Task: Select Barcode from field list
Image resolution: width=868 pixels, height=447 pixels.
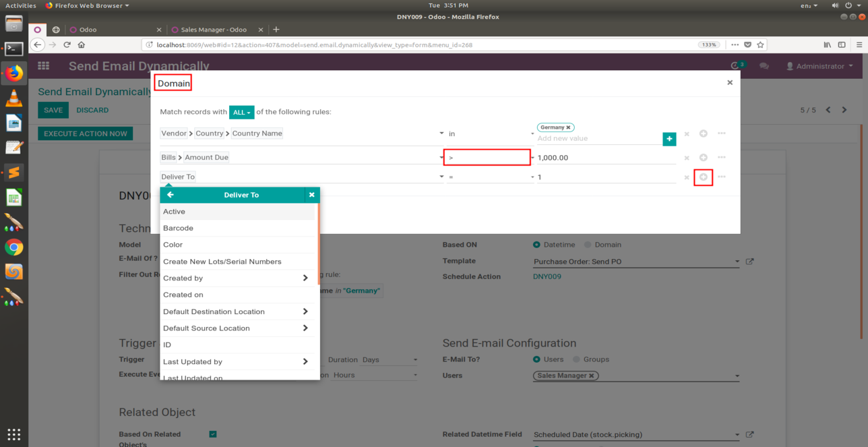Action: click(178, 228)
